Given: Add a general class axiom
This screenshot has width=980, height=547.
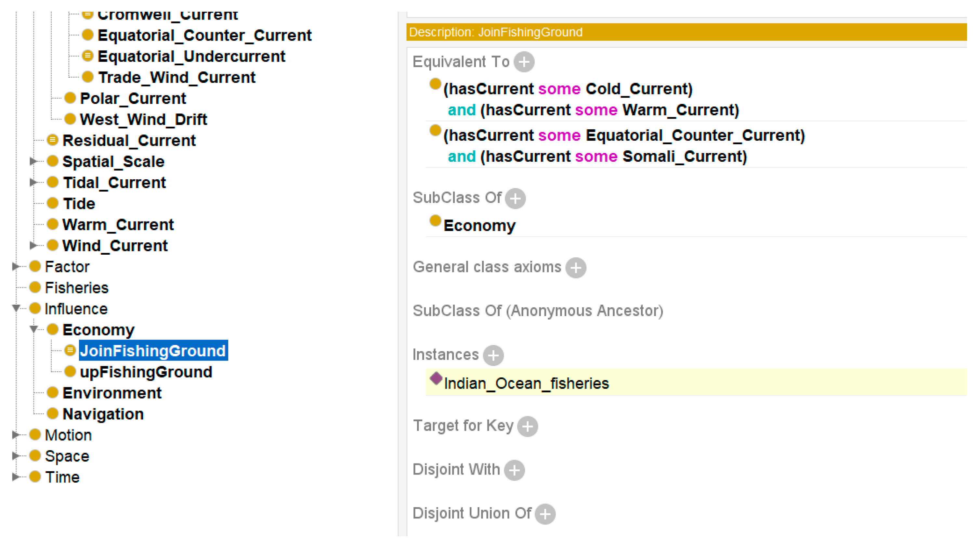Looking at the screenshot, I should pyautogui.click(x=575, y=268).
